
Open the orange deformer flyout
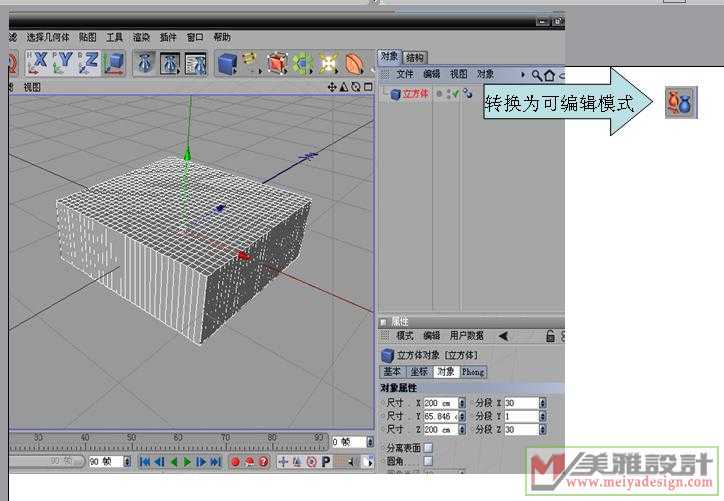(x=354, y=63)
